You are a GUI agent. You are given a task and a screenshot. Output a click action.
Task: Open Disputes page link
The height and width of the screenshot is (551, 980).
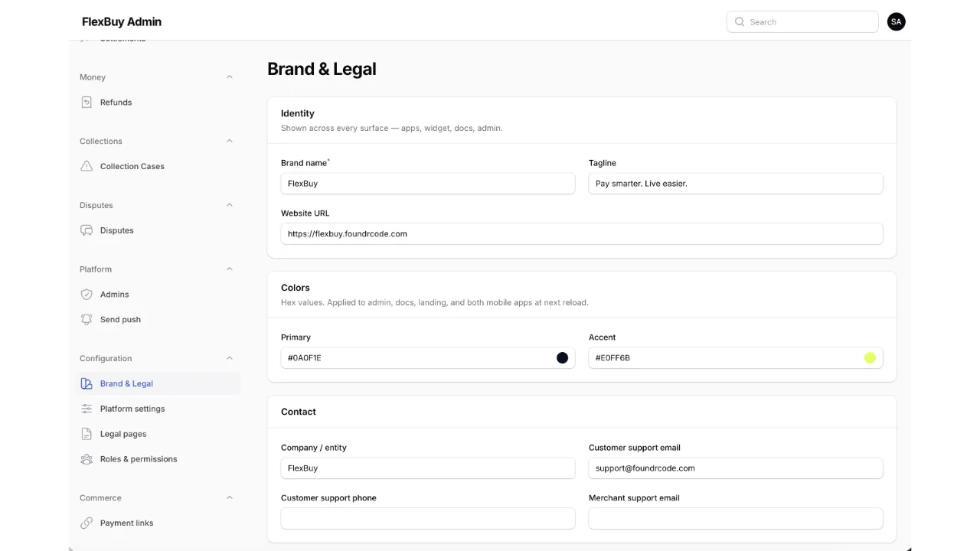[158, 230]
